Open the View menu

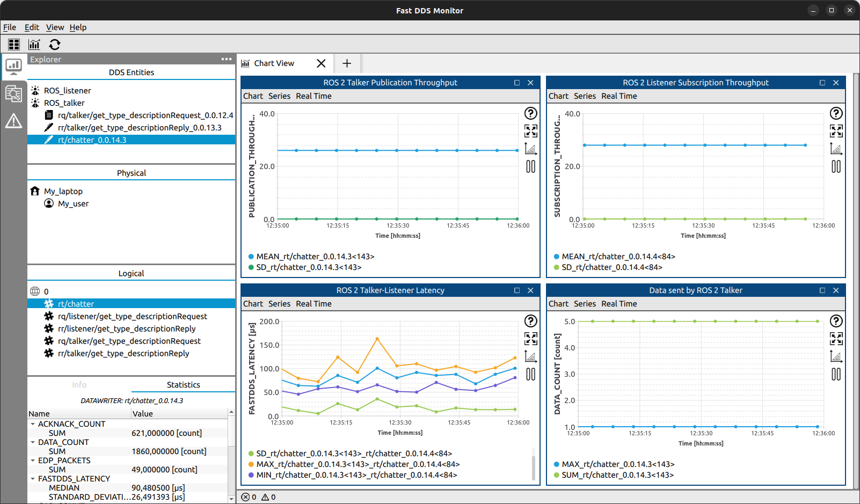point(55,27)
